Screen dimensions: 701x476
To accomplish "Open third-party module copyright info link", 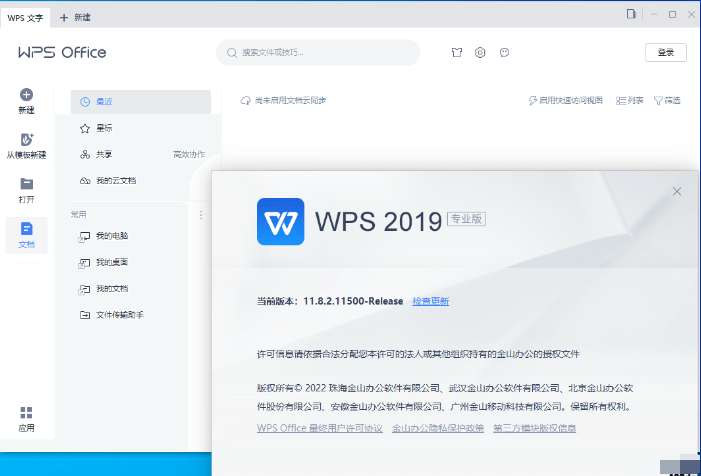I will coord(534,428).
